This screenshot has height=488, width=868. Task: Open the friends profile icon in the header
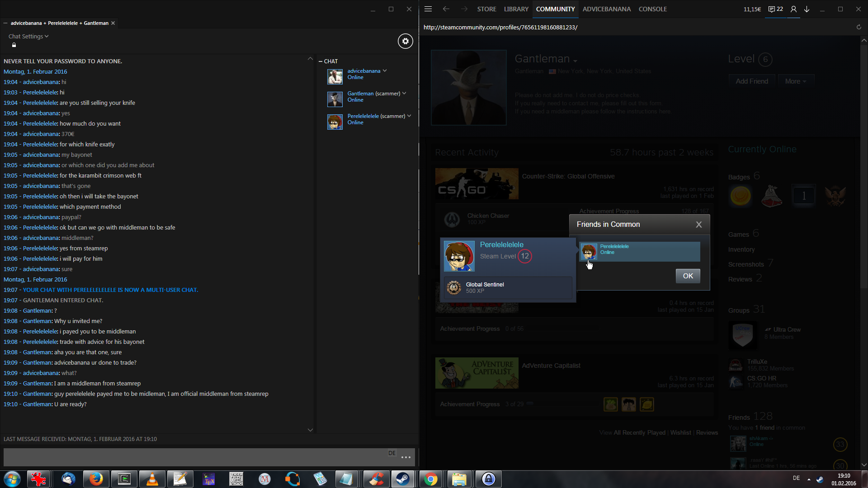pyautogui.click(x=793, y=9)
